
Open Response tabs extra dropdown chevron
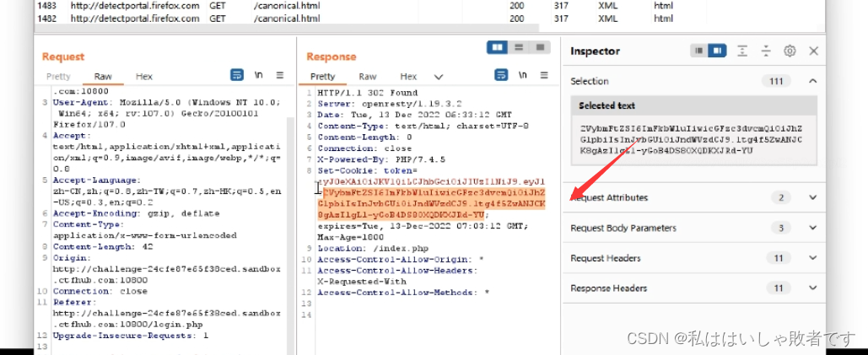tap(439, 77)
